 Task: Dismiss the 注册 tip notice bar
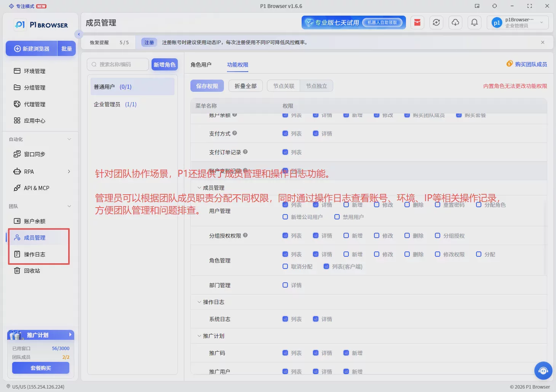pyautogui.click(x=543, y=42)
